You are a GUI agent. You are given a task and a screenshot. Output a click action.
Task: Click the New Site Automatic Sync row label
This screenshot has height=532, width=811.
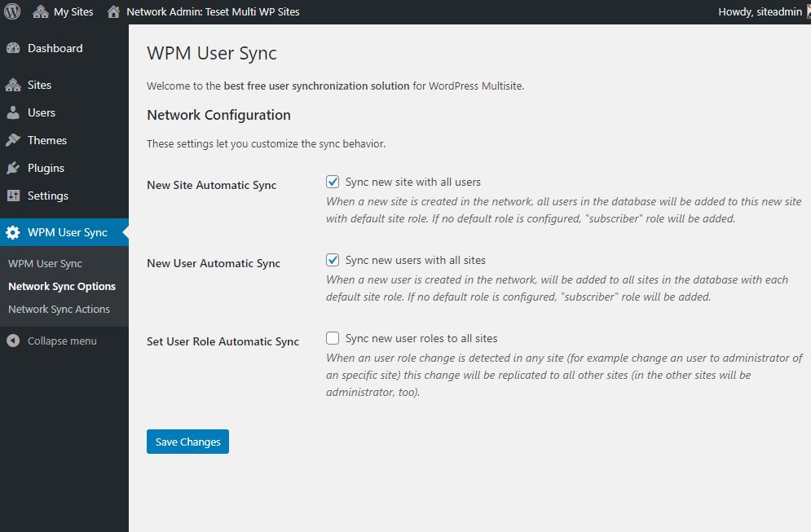point(212,185)
